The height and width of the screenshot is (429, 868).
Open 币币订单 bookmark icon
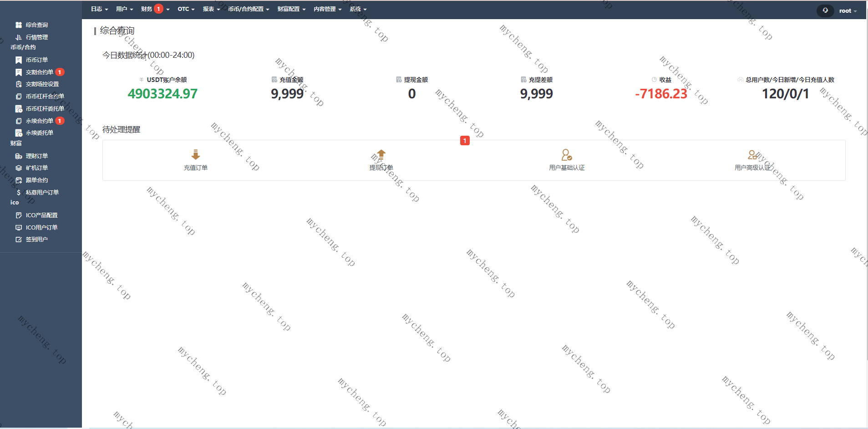(19, 60)
